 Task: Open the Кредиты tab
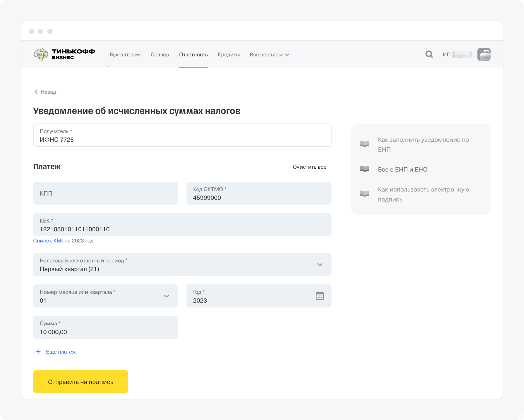(229, 55)
